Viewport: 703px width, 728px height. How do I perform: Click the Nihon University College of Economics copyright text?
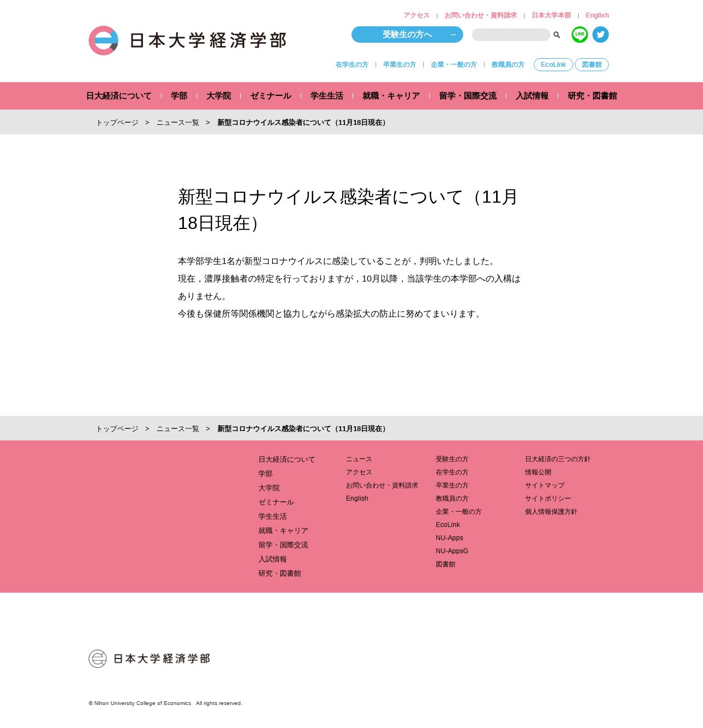[x=165, y=703]
